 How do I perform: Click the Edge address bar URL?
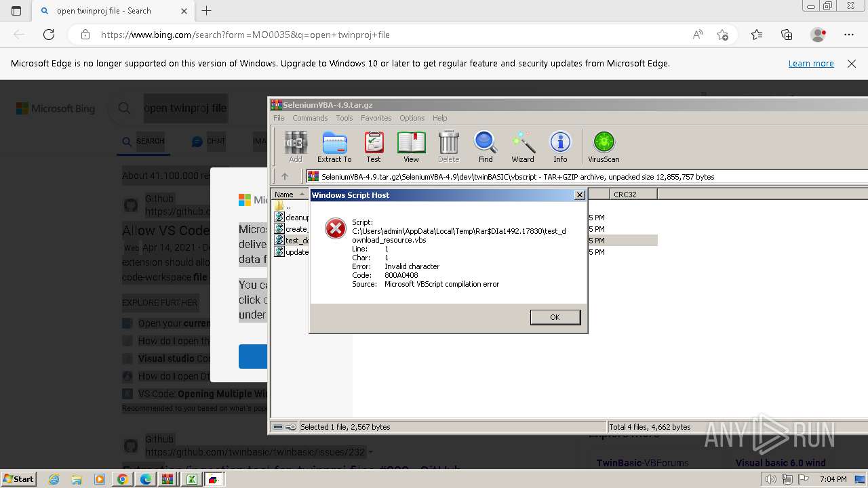pyautogui.click(x=245, y=35)
